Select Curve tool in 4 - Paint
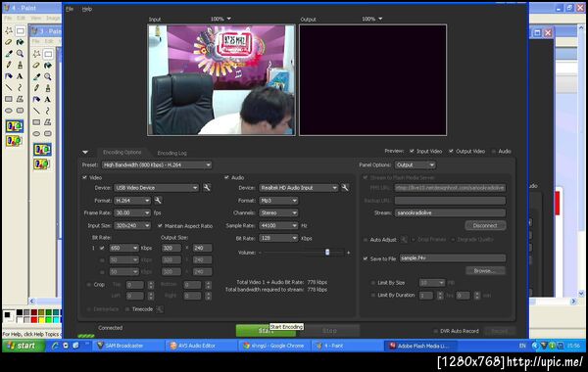588x372 pixels. coord(21,87)
